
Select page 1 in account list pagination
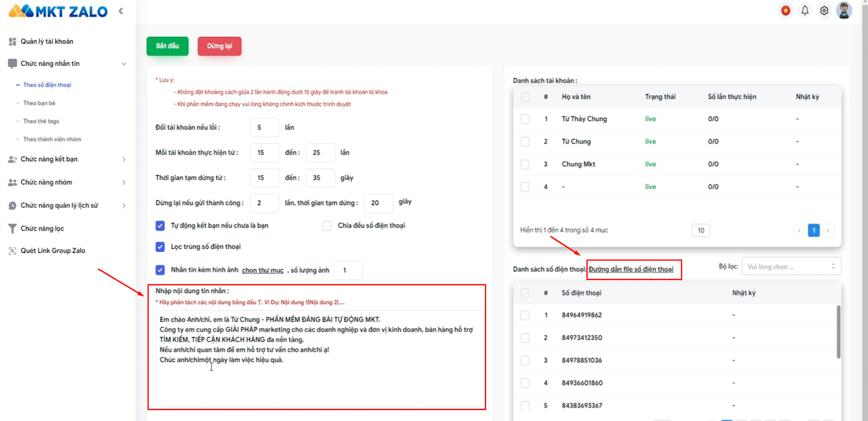point(814,231)
